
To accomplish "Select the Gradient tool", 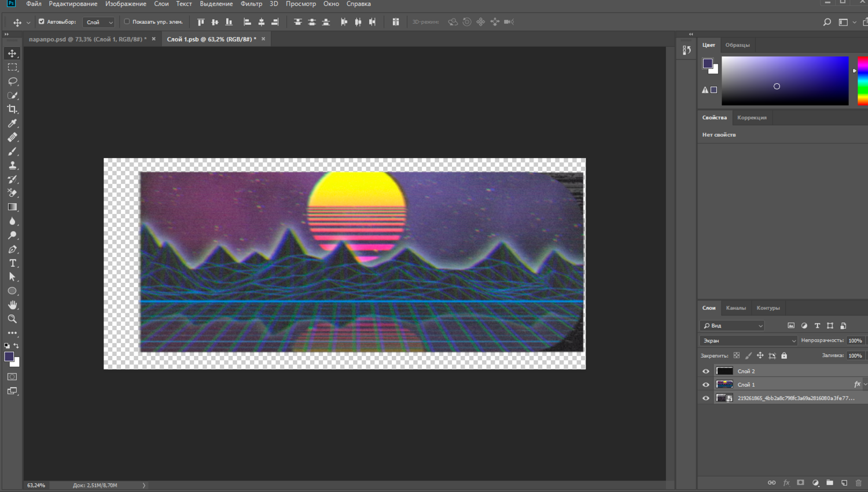I will tap(12, 207).
